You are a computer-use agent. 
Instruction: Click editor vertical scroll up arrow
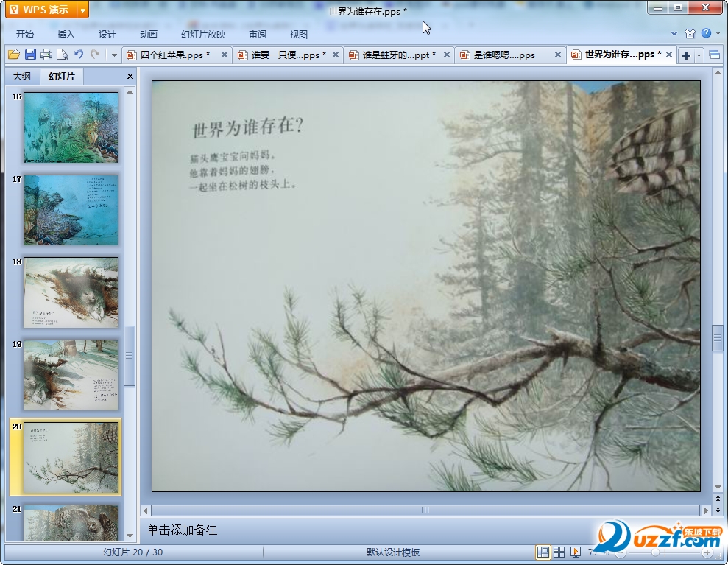coord(718,73)
